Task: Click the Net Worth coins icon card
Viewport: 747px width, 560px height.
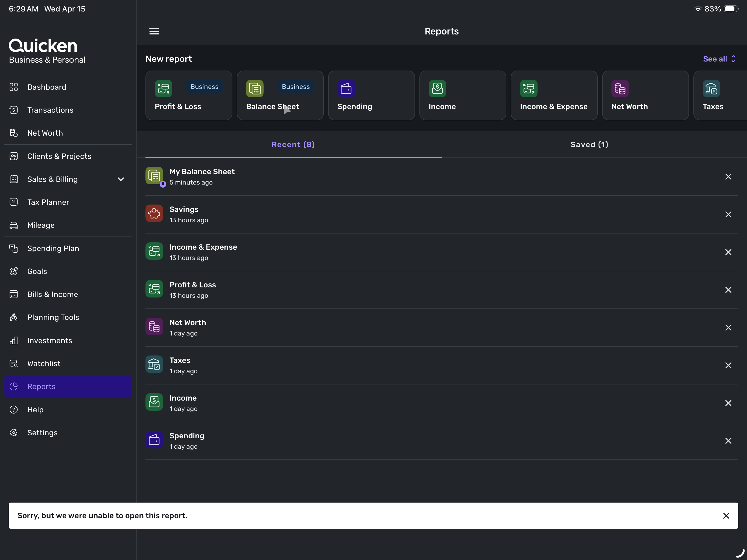Action: coord(620,89)
